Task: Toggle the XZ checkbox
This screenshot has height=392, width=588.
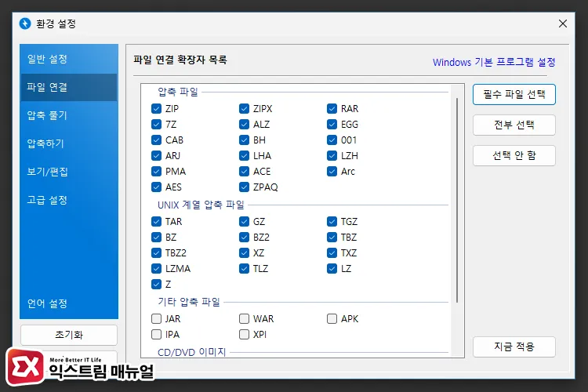Action: coord(244,252)
